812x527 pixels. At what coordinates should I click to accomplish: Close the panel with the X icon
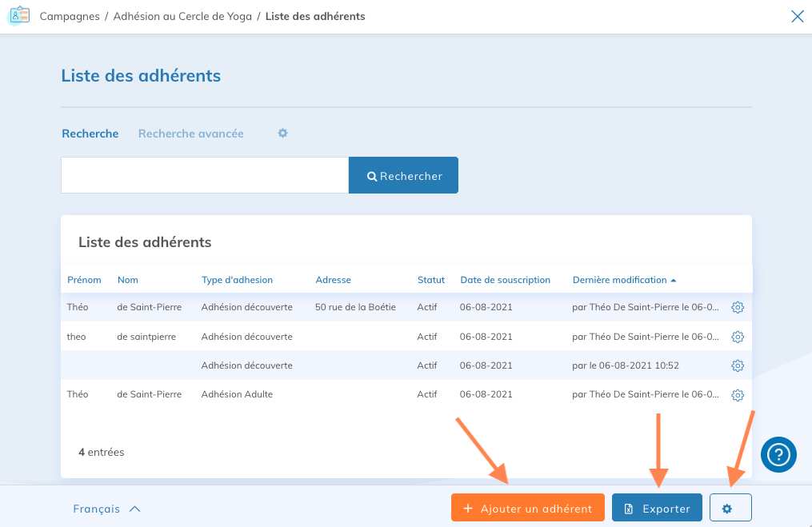tap(797, 16)
